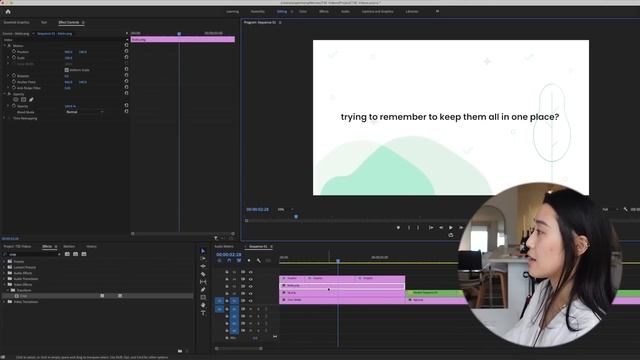Expand the Video Transitions folder
The image size is (640, 360).
[x=4, y=302]
